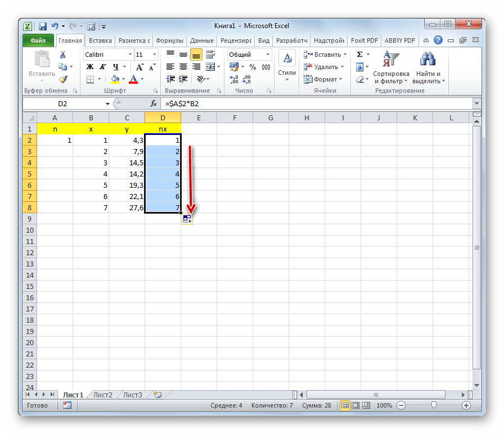The height and width of the screenshot is (434, 504).
Task: Click merge and center icon
Action: tap(210, 67)
